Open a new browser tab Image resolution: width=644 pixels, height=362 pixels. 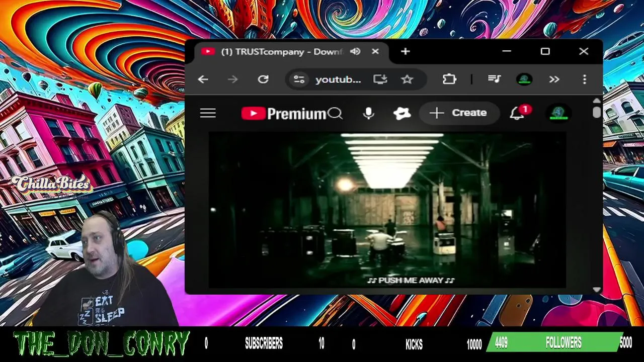[x=405, y=51]
